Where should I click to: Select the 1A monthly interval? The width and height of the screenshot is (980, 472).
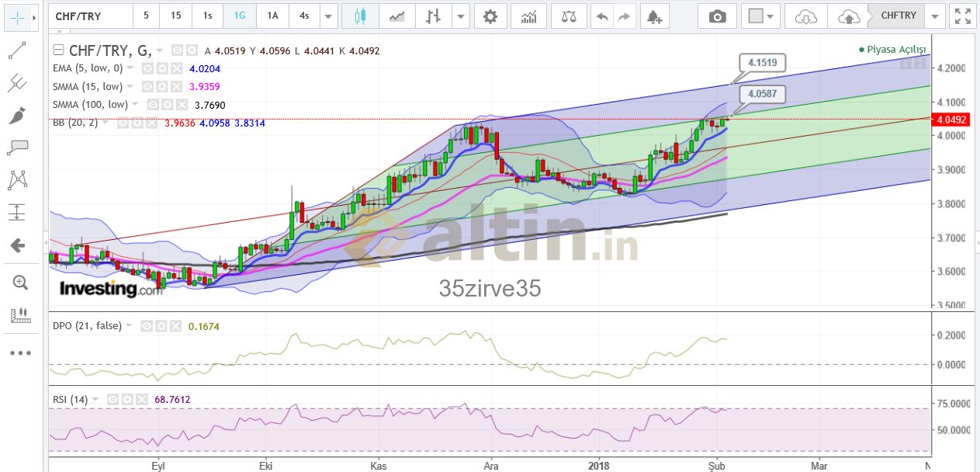click(272, 16)
